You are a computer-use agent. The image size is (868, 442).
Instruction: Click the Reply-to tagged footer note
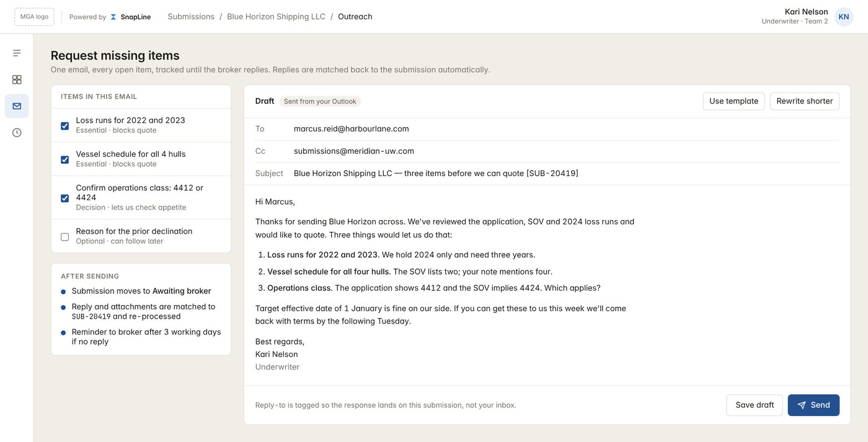coord(386,405)
